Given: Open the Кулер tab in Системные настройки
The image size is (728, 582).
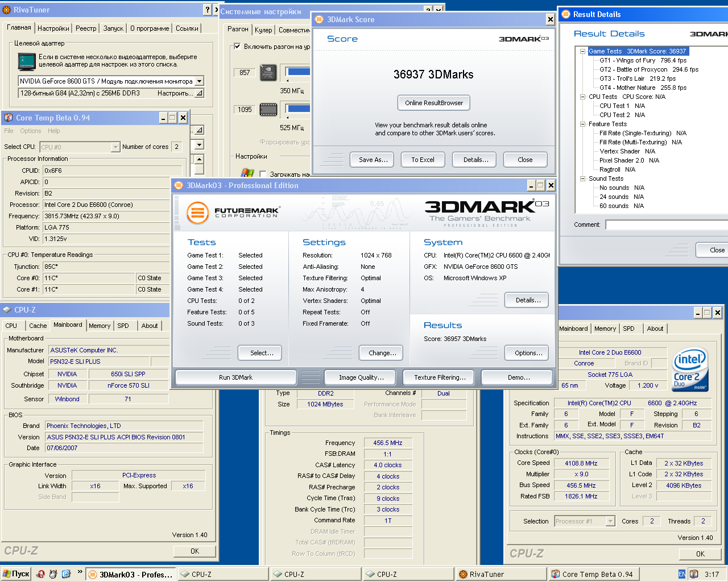Looking at the screenshot, I should click(x=263, y=30).
